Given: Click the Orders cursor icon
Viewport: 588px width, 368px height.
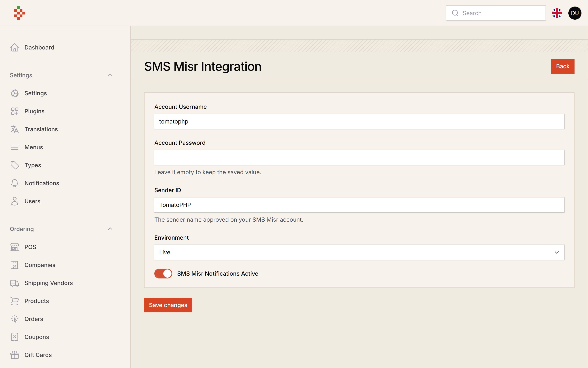Looking at the screenshot, I should (x=14, y=319).
